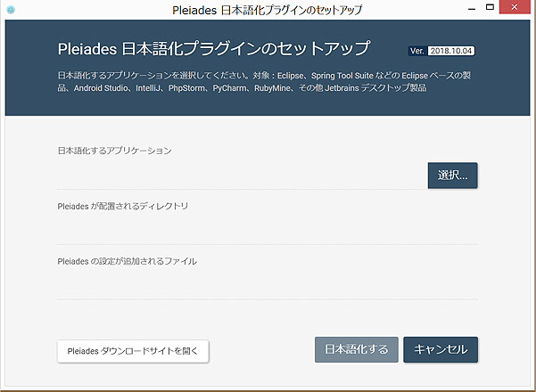
Task: Click the Pleiades の設定が追加されるファイル label
Action: pos(127,261)
